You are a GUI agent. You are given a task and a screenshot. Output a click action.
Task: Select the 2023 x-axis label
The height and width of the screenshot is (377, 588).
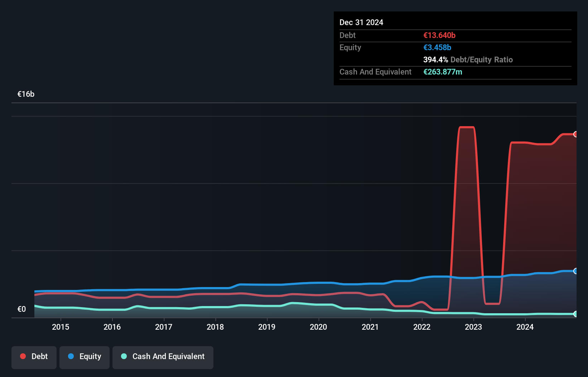[473, 327]
